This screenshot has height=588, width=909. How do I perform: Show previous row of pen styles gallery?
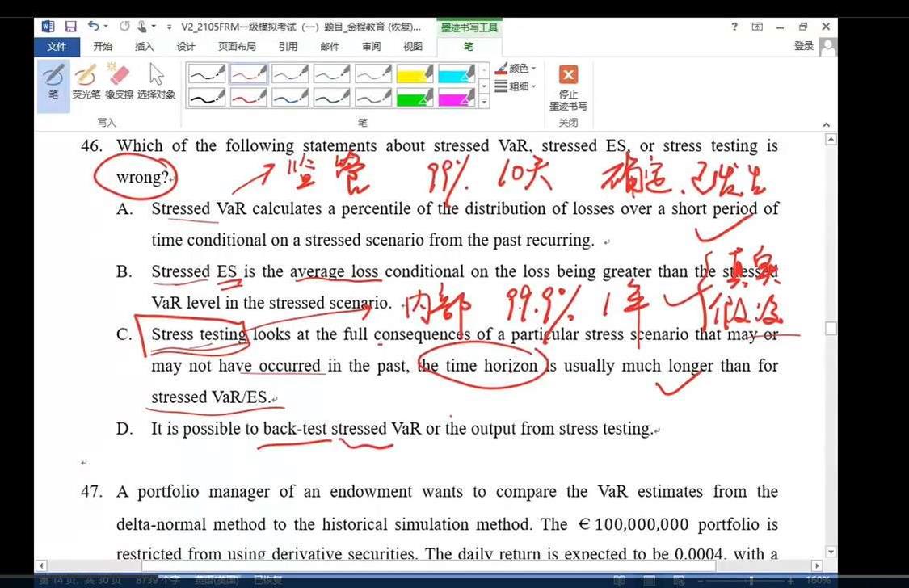484,71
